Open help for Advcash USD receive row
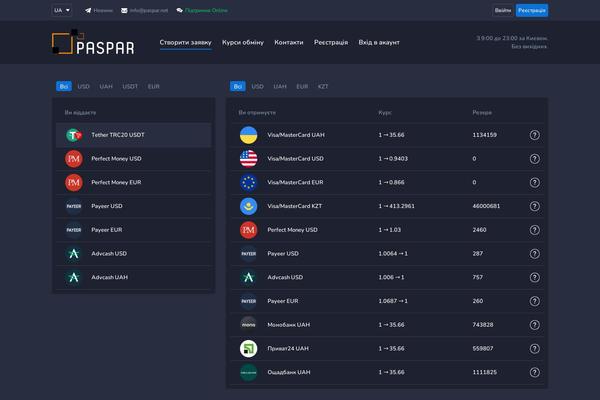Viewport: 600px width, 400px height. tap(535, 278)
